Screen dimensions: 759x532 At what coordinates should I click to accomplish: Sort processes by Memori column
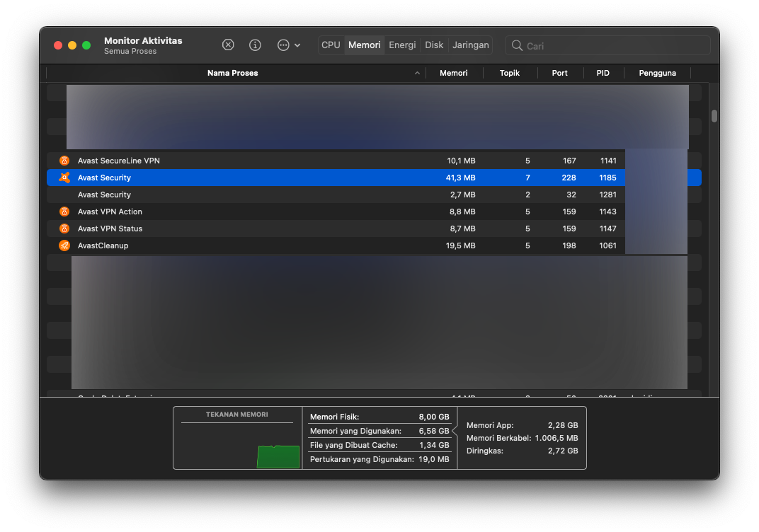pos(453,73)
